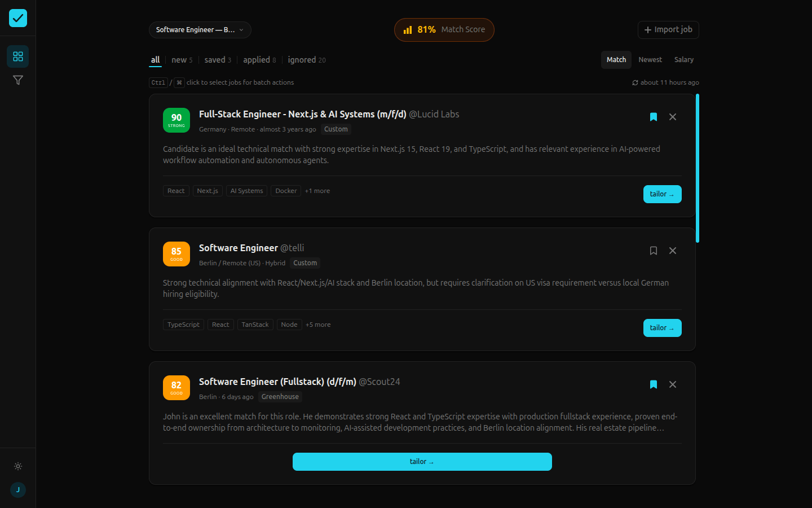This screenshot has width=812, height=508.
Task: Expand the '+1 more' tags on Lucid Labs card
Action: tap(317, 191)
